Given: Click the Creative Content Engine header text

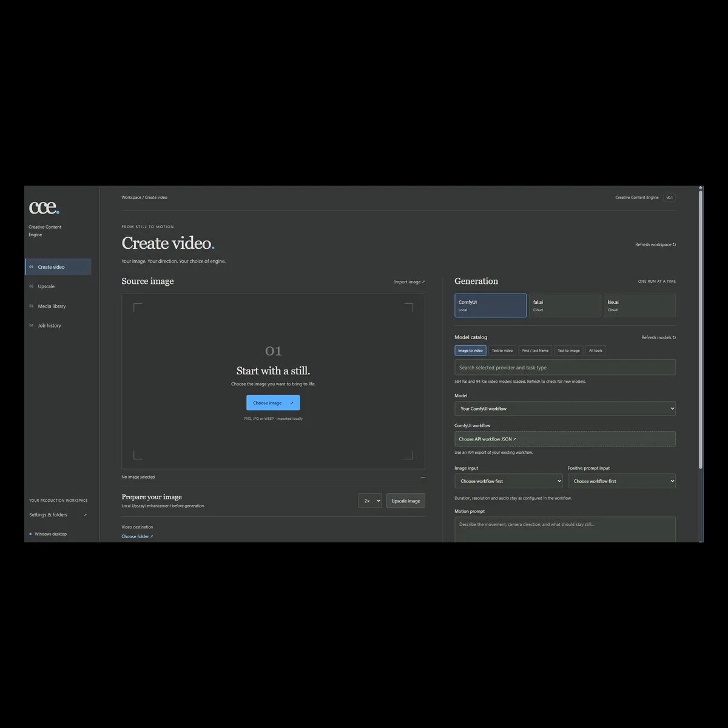Looking at the screenshot, I should click(x=637, y=198).
